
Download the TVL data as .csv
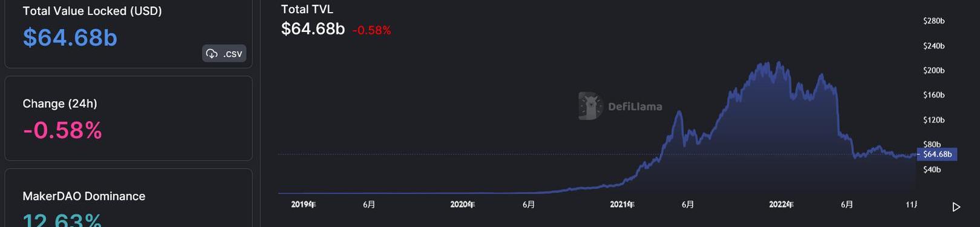[224, 53]
